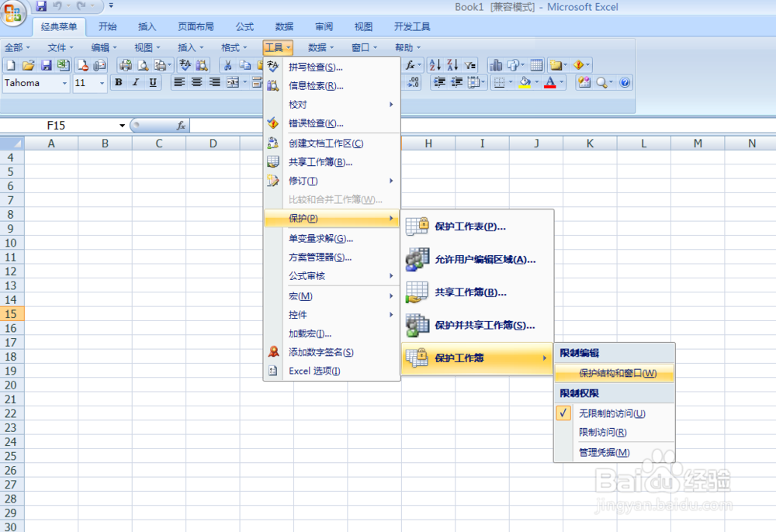Click the Decrease decimal icon
The width and height of the screenshot is (776, 532).
(x=414, y=82)
